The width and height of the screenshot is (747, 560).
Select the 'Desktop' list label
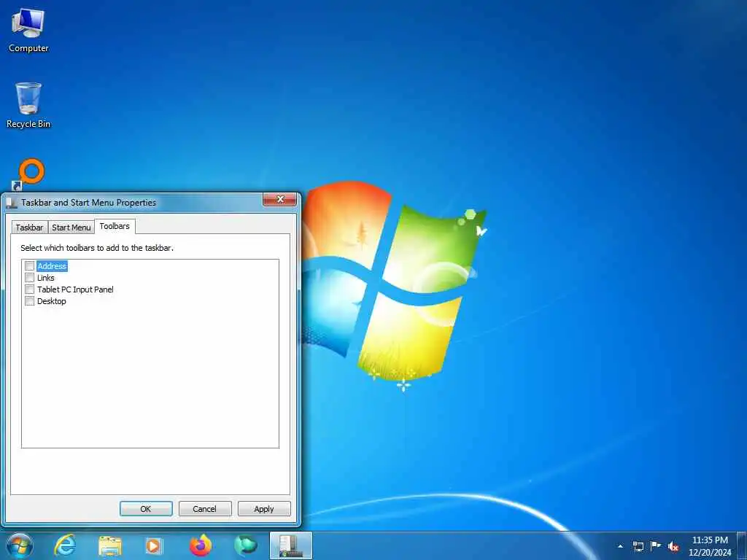[x=52, y=301]
